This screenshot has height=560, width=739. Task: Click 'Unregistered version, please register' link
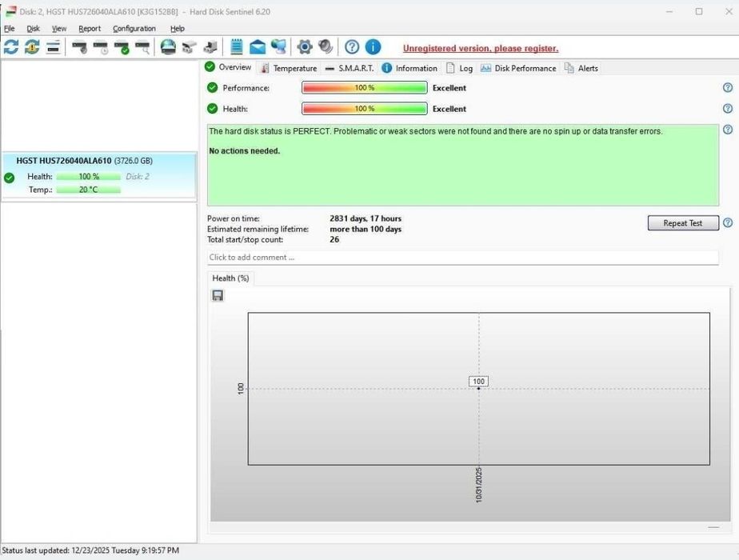pyautogui.click(x=480, y=48)
